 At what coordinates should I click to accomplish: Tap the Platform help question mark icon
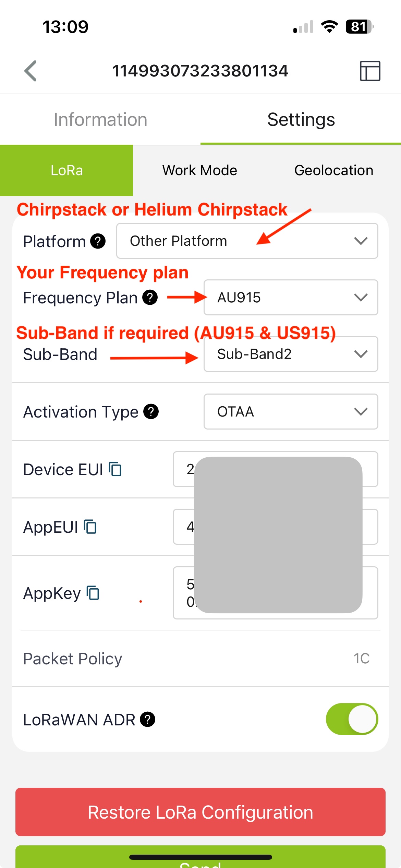tap(98, 241)
